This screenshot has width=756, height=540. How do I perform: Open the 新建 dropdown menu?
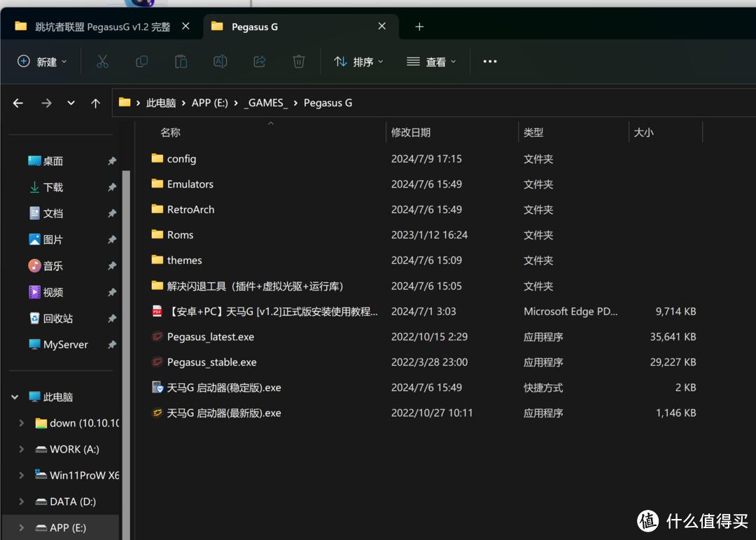[42, 62]
